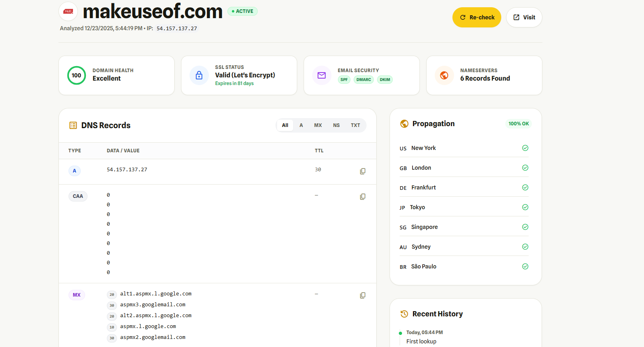Filter DNS records by TXT type
Image resolution: width=644 pixels, height=347 pixels.
click(355, 125)
